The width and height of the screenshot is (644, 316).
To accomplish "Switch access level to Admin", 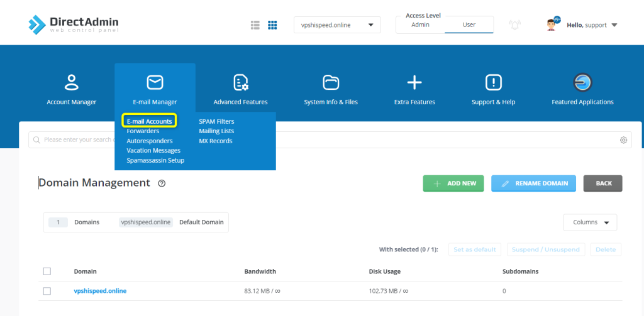I will pos(420,25).
